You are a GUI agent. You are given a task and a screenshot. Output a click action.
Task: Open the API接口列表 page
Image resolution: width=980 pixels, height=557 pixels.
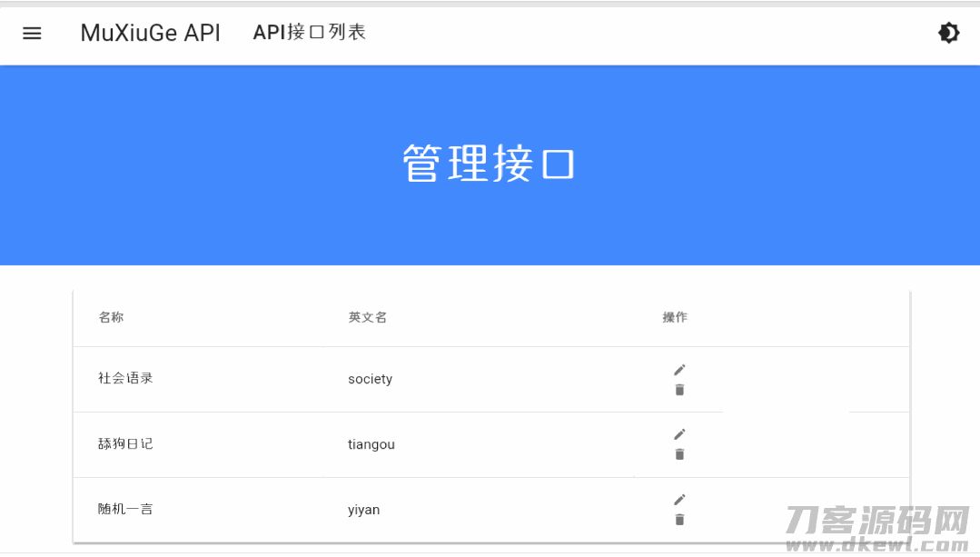(x=309, y=33)
